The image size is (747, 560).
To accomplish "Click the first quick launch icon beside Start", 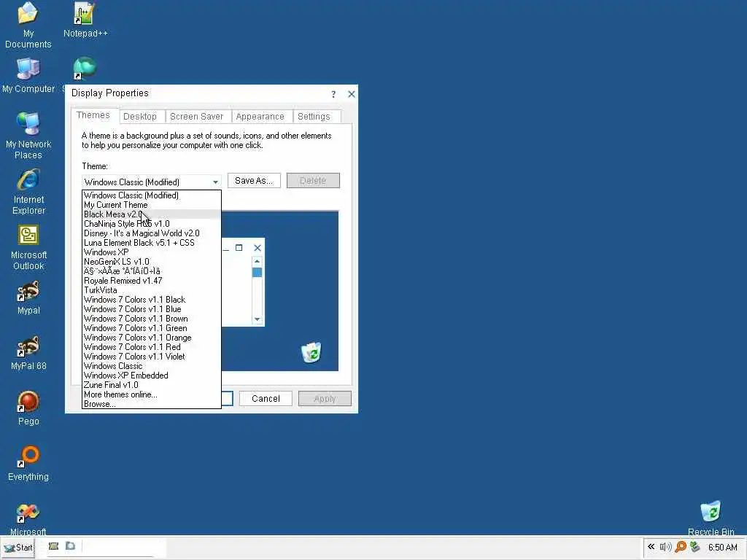I will tap(53, 546).
